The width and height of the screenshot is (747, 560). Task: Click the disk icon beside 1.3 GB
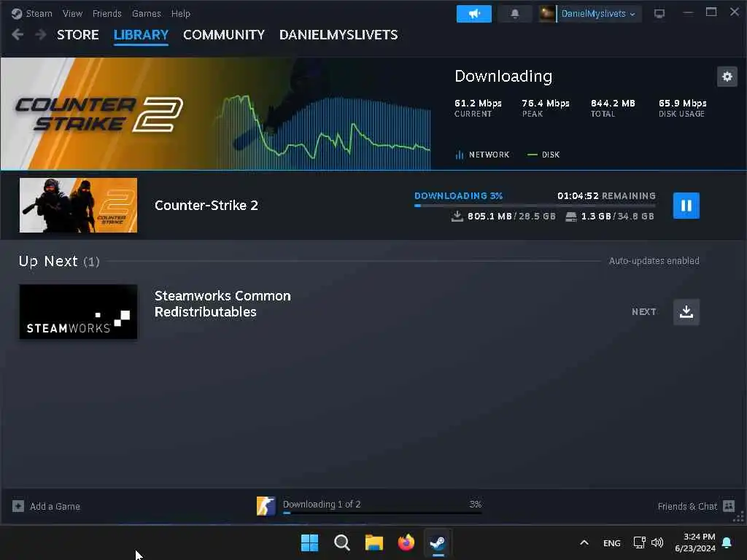click(570, 217)
